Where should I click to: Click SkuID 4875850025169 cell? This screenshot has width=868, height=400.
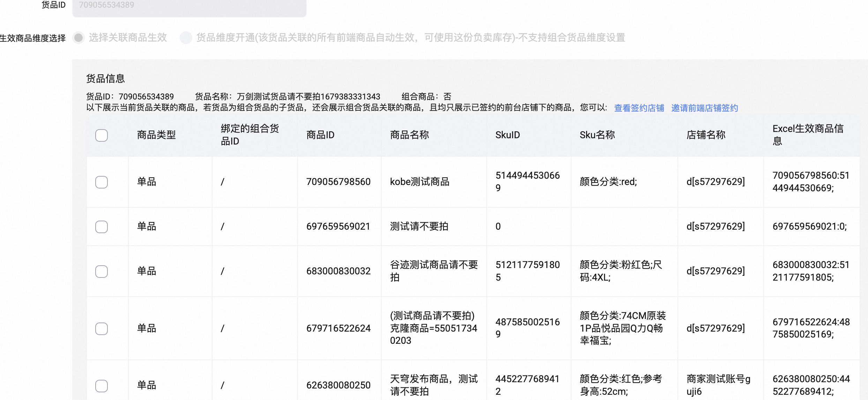coord(527,328)
